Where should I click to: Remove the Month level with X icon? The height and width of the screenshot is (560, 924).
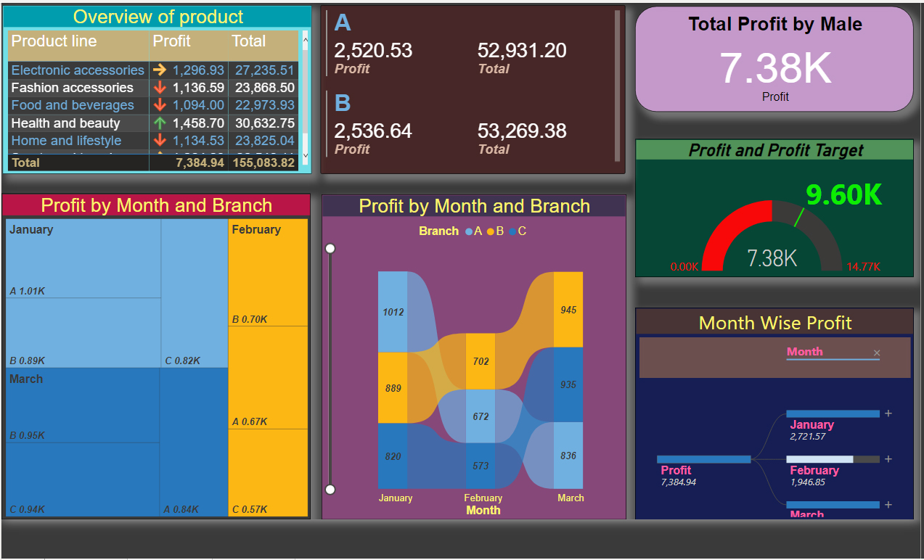point(876,353)
